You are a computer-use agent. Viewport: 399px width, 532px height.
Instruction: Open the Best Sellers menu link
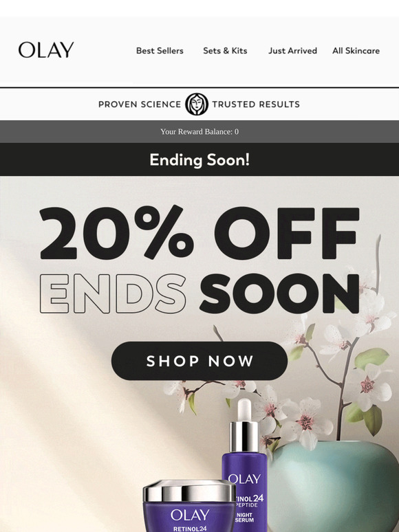[160, 51]
